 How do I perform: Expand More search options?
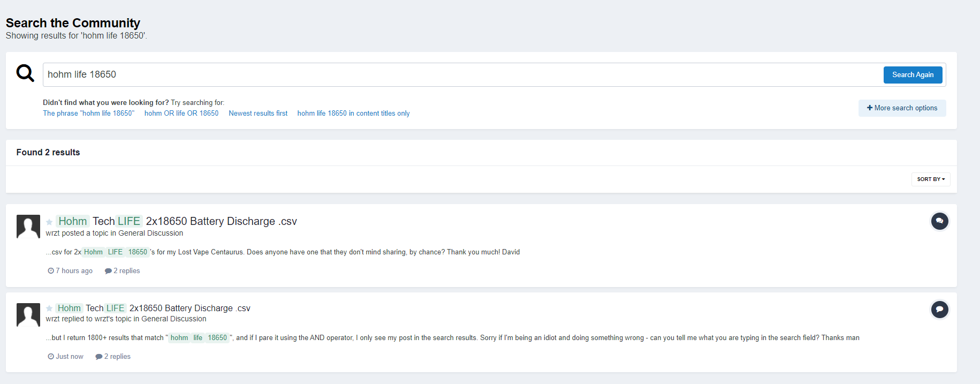coord(902,108)
